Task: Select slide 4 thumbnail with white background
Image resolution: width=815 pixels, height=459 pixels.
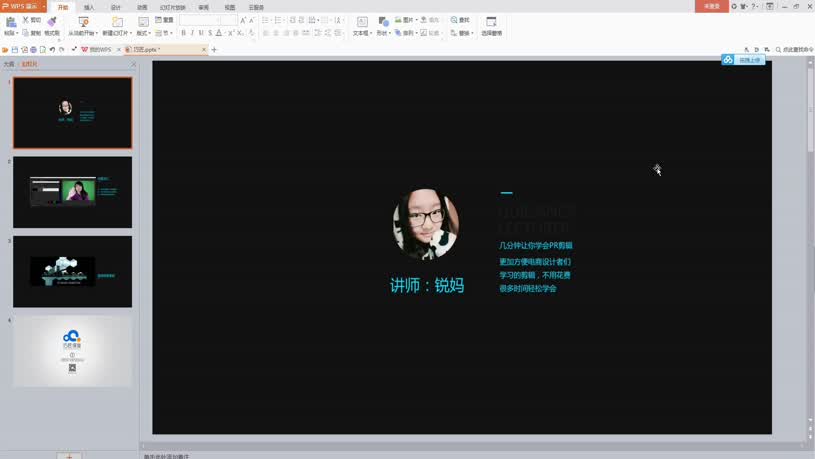Action: pyautogui.click(x=72, y=351)
